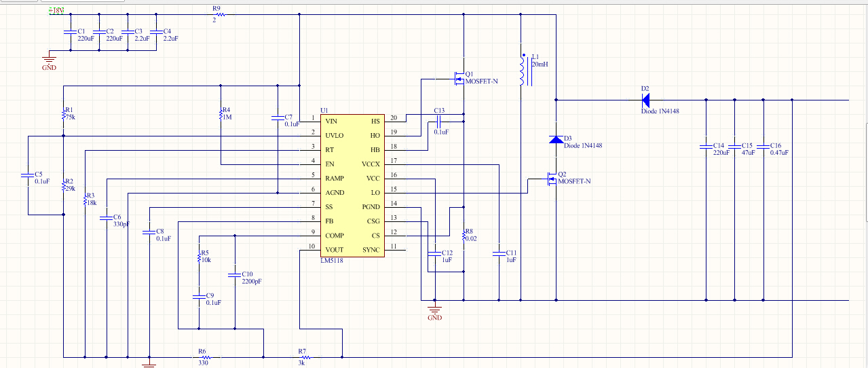This screenshot has width=868, height=368.
Task: Click the COMP pin label on U1
Action: tap(335, 236)
